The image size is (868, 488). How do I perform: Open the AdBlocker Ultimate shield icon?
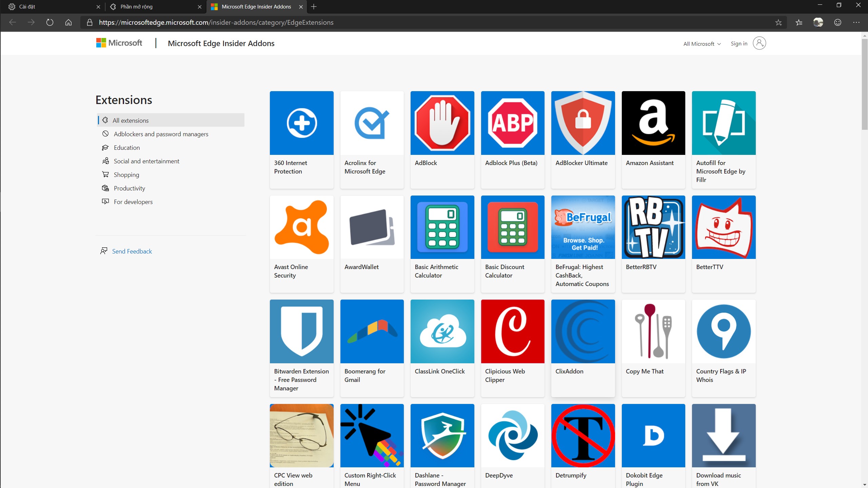pos(583,123)
